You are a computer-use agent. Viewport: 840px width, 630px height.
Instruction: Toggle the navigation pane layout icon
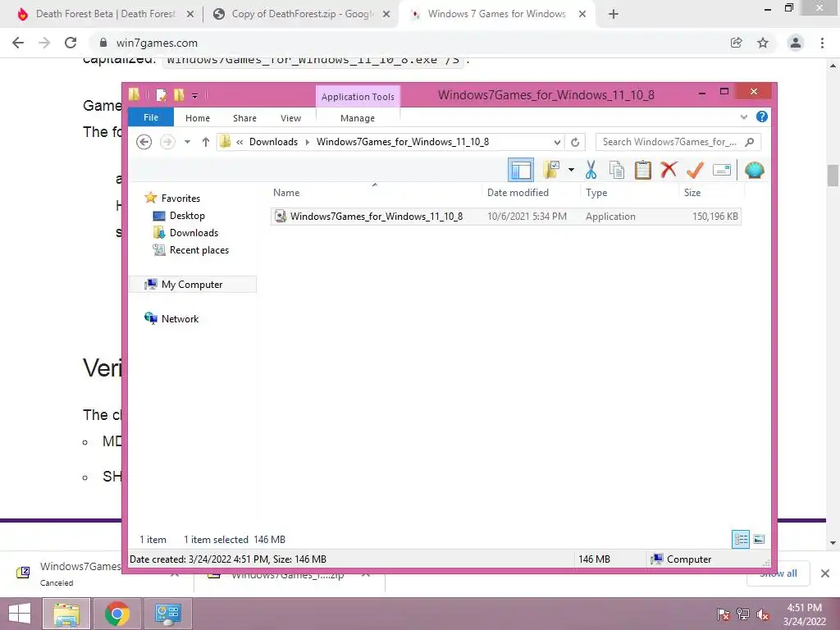coord(521,170)
